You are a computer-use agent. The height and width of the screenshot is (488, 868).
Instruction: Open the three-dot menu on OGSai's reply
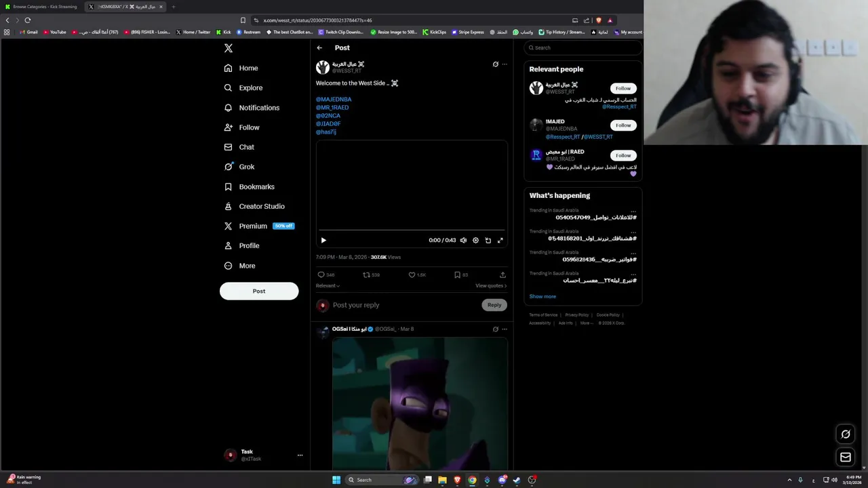click(505, 329)
